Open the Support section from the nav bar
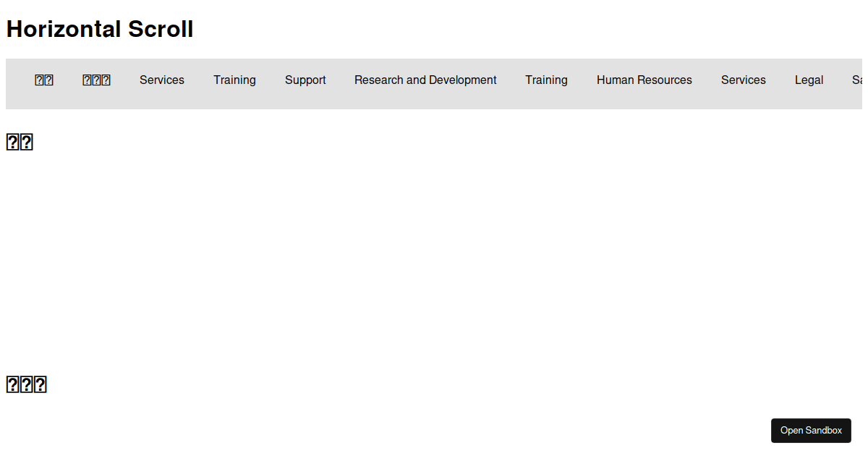Image resolution: width=868 pixels, height=456 pixels. coord(305,80)
